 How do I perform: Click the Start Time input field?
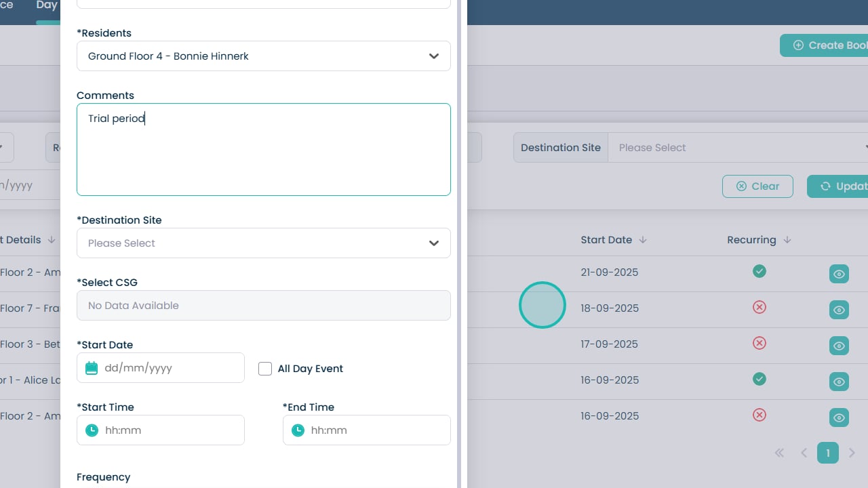(170, 430)
